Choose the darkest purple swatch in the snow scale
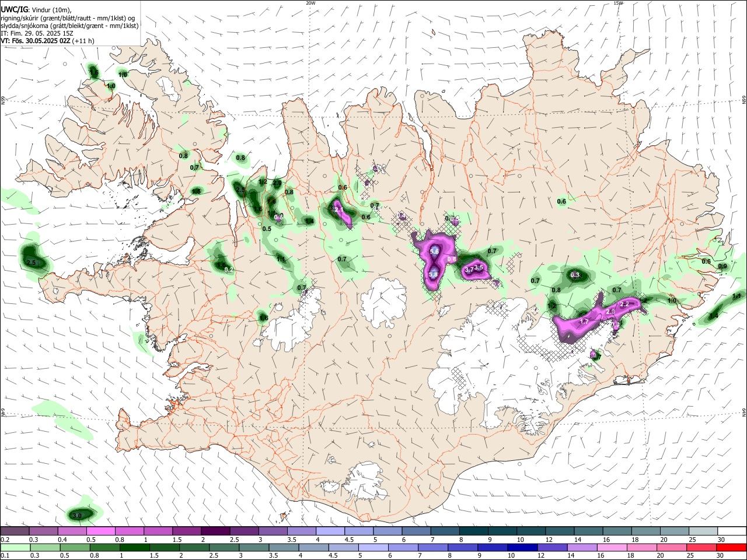This screenshot has width=747, height=560. coord(215,531)
